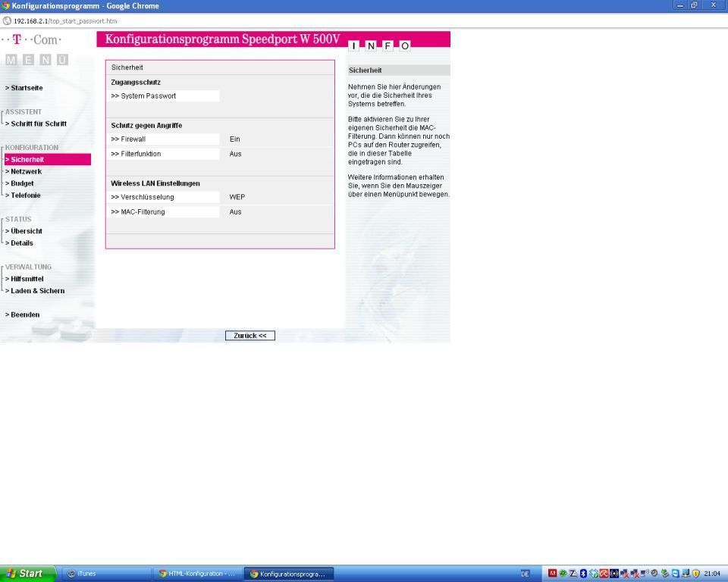Click the Konfigurationsprogramm Speedport W 500V banner title
The width and height of the screenshot is (728, 582).
coord(222,39)
